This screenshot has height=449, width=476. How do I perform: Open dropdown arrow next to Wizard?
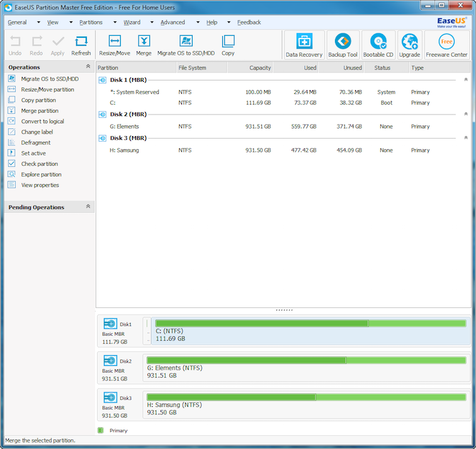coord(152,23)
